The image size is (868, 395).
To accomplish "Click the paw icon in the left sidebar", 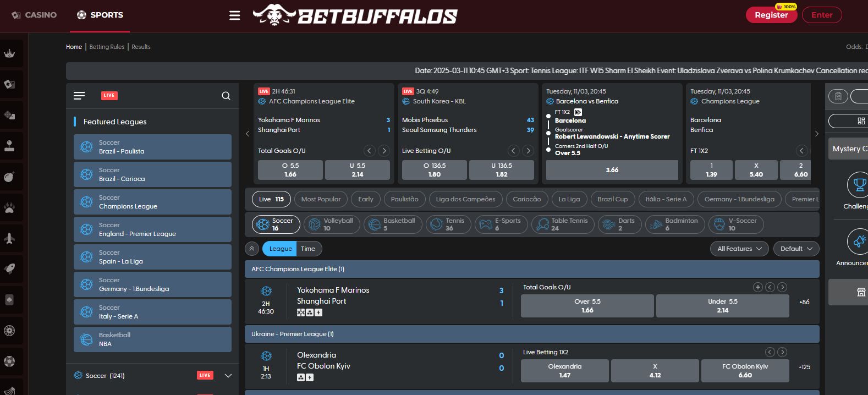I will click(x=9, y=207).
